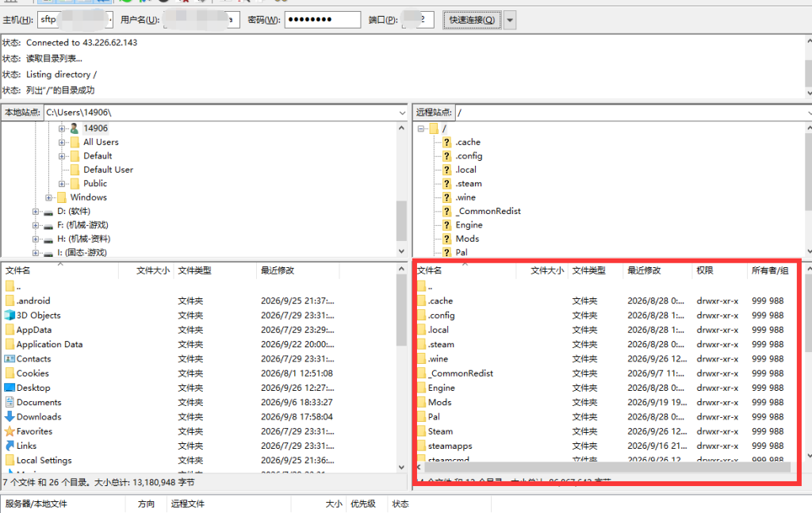This screenshot has height=513, width=812.
Task: Click the .config question-mark icon in remote tree
Action: coord(447,156)
